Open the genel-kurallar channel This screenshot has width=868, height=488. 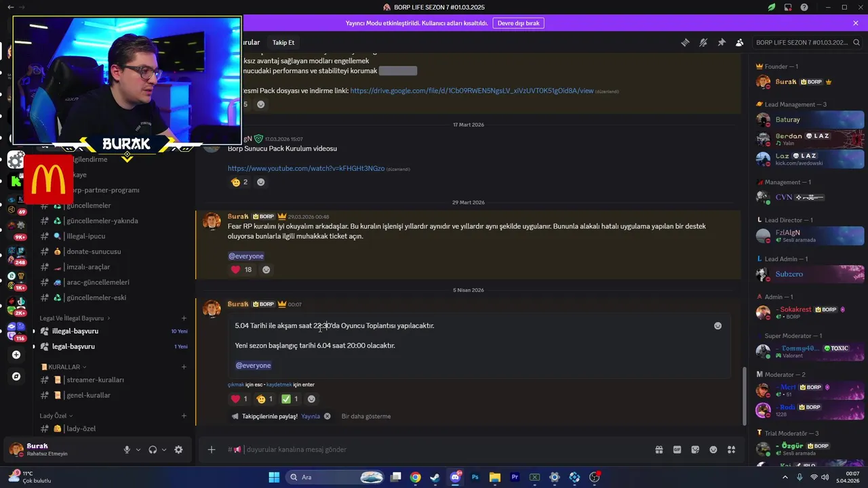pos(114,395)
